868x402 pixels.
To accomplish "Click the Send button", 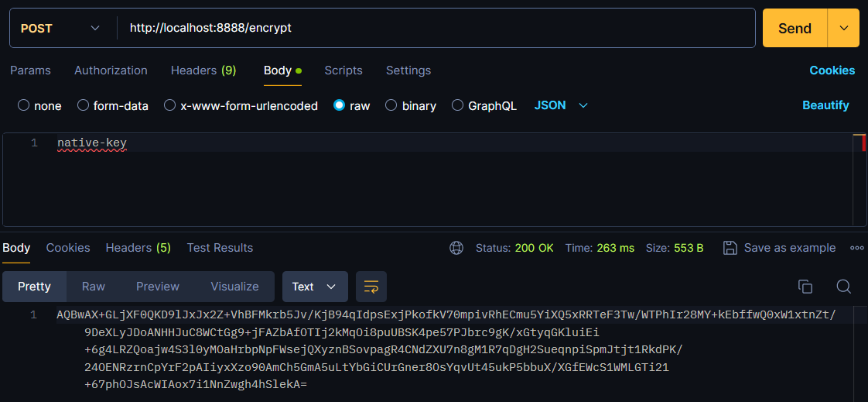I will [795, 29].
